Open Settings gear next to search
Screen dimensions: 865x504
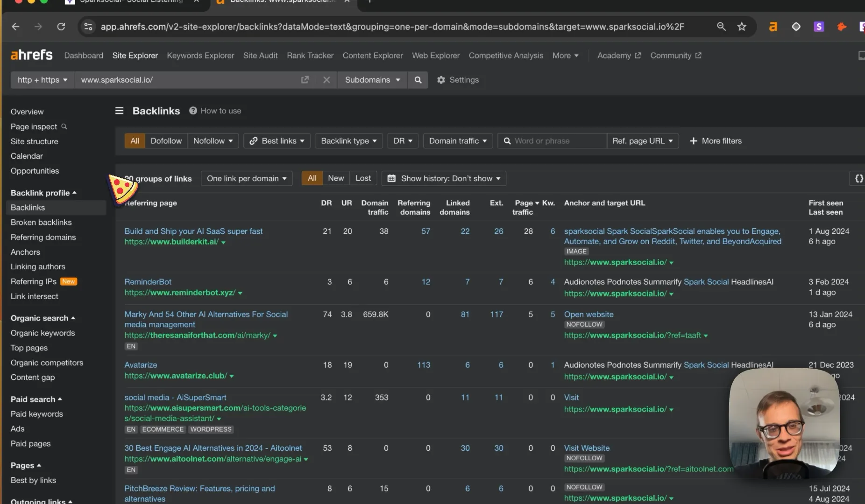(x=458, y=80)
